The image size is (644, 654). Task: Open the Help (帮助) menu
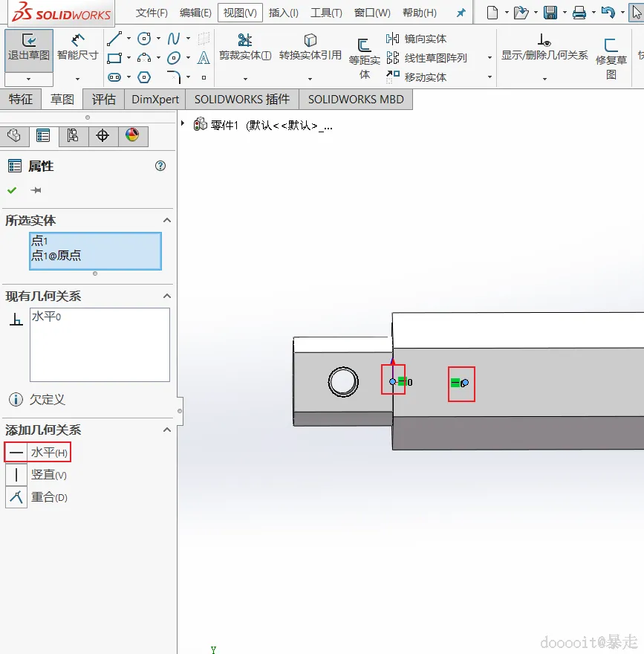[420, 13]
